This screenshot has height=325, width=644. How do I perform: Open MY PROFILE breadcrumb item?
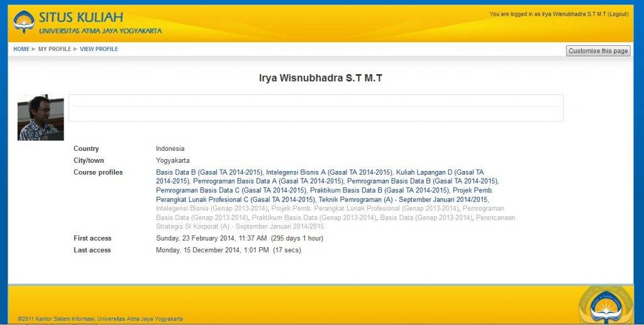pyautogui.click(x=54, y=49)
